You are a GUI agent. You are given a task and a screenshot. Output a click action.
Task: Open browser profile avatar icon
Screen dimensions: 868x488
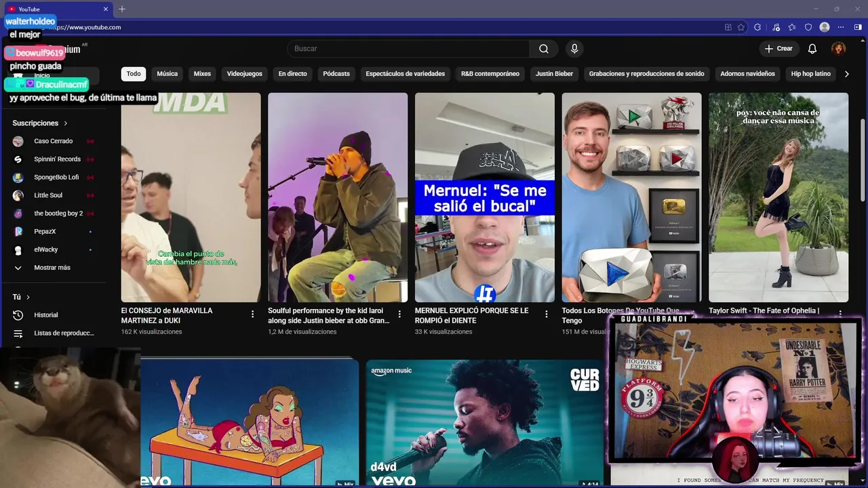click(x=825, y=27)
